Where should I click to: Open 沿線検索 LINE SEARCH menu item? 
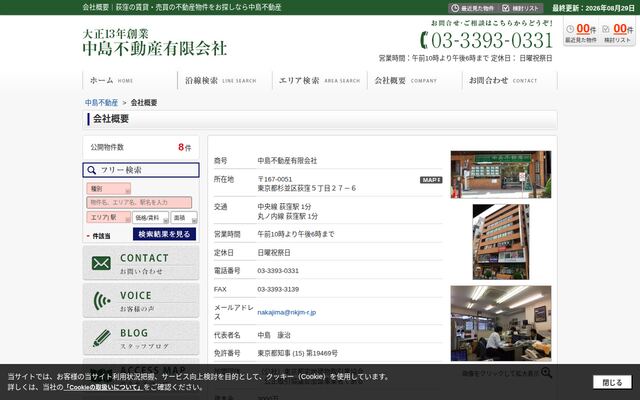(225, 80)
